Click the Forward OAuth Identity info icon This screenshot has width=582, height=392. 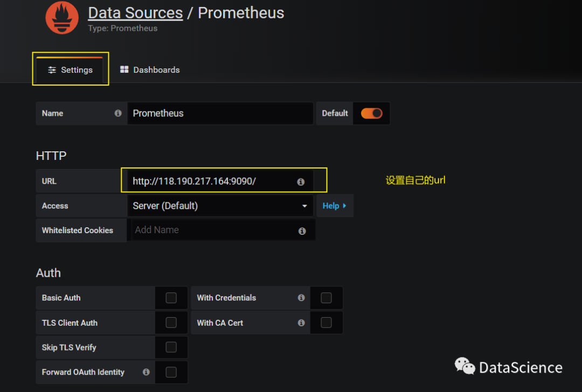point(146,372)
